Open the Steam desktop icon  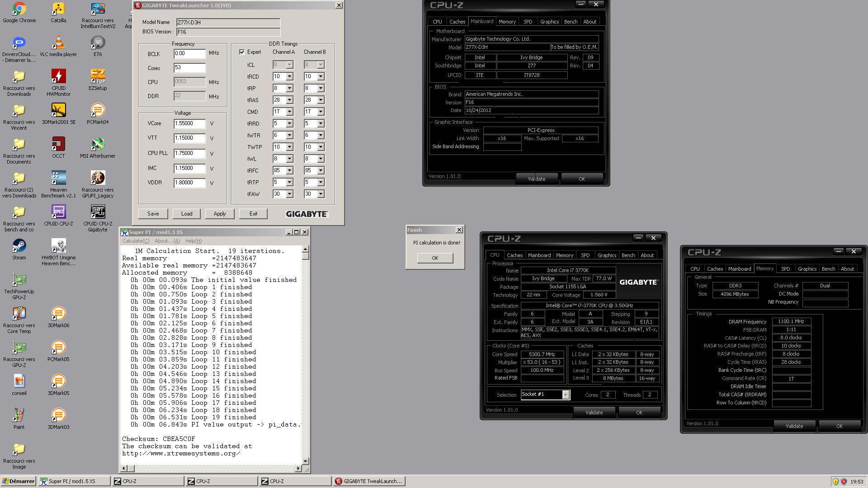click(x=19, y=249)
